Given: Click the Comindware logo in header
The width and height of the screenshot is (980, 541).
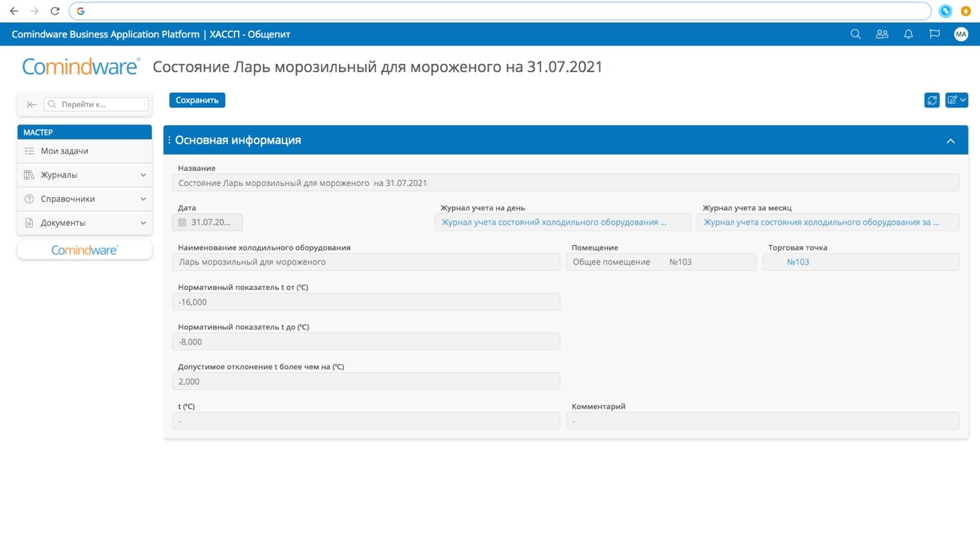Looking at the screenshot, I should click(x=80, y=67).
